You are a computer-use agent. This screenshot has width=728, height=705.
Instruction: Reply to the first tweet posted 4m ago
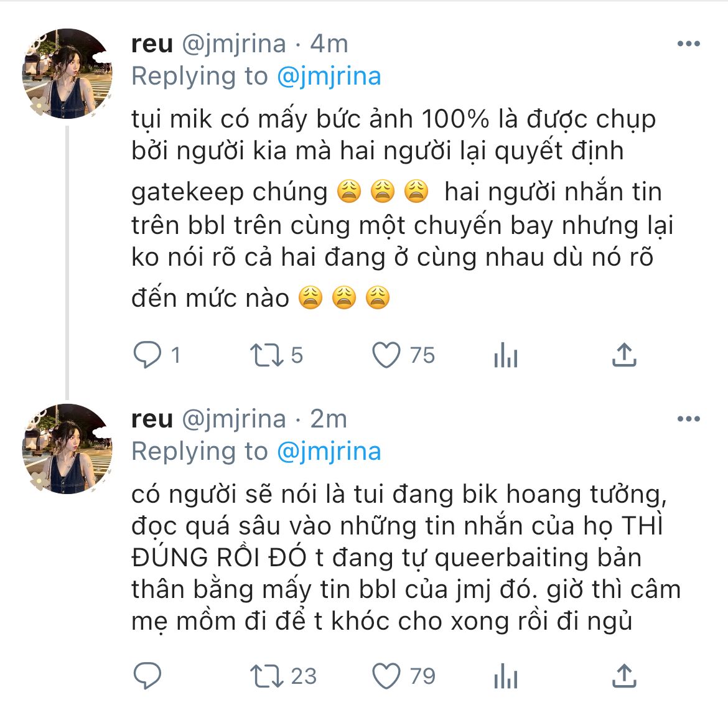(x=148, y=355)
